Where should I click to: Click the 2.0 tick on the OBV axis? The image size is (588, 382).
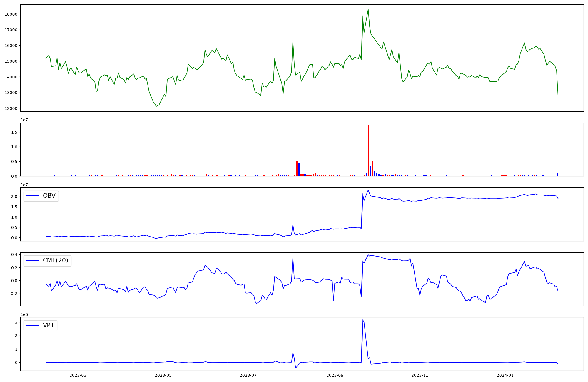tap(14, 197)
